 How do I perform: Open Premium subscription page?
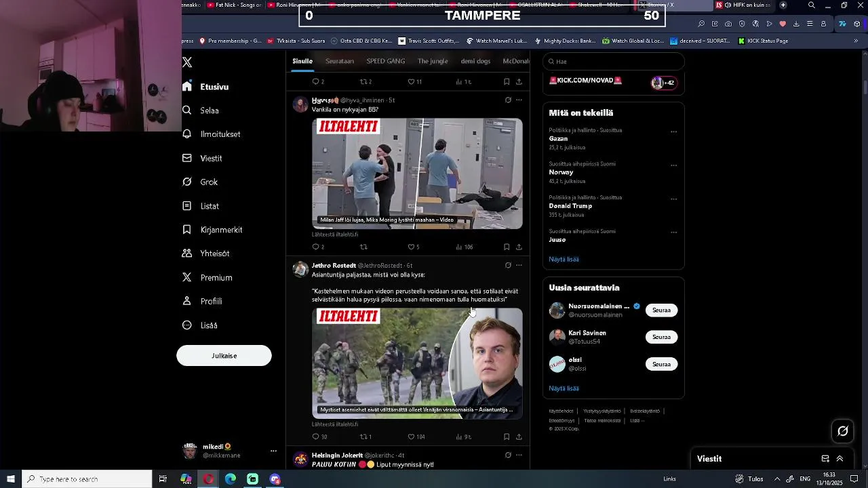pyautogui.click(x=207, y=278)
